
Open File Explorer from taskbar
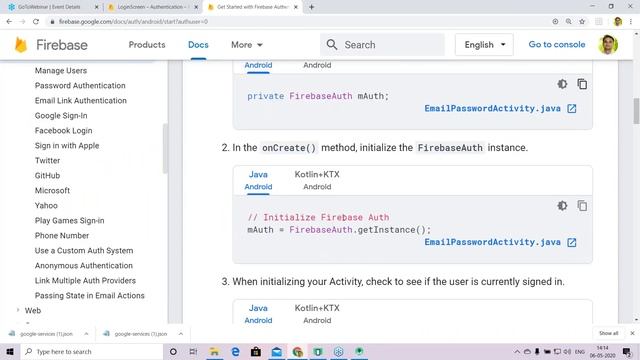[214, 351]
